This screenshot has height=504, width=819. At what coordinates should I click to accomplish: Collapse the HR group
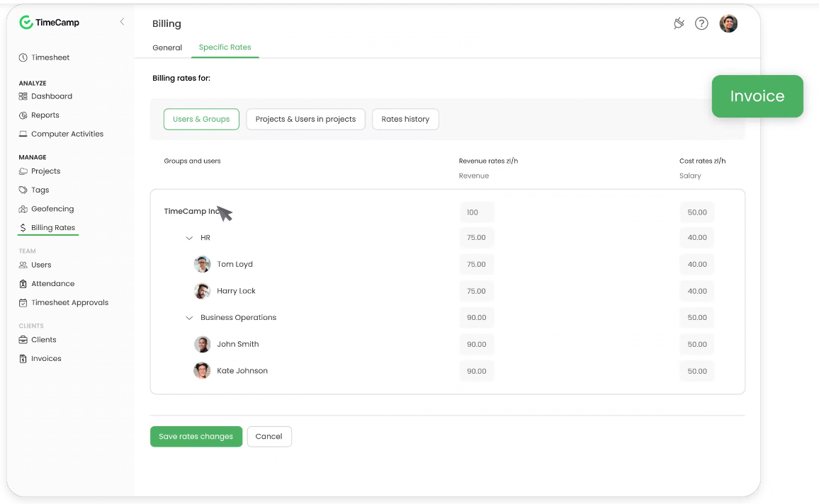pyautogui.click(x=189, y=237)
